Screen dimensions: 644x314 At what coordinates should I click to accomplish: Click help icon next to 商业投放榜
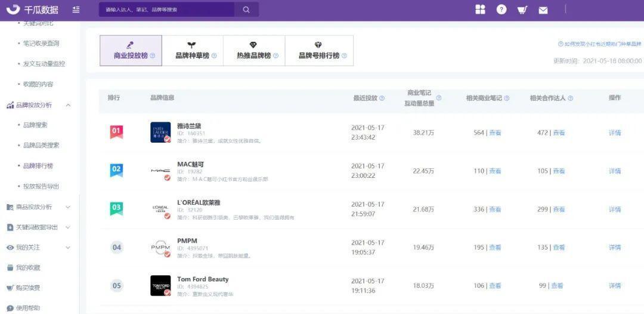(153, 56)
